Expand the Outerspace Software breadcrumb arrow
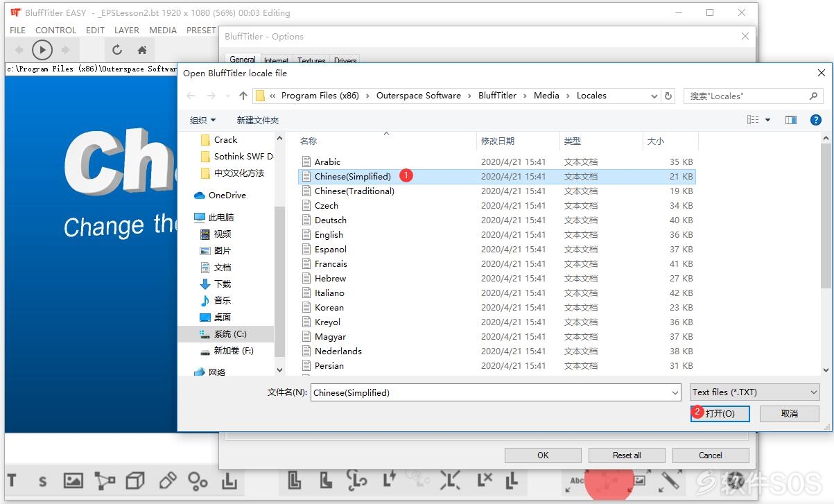Viewport: 834px width, 504px height. click(469, 96)
